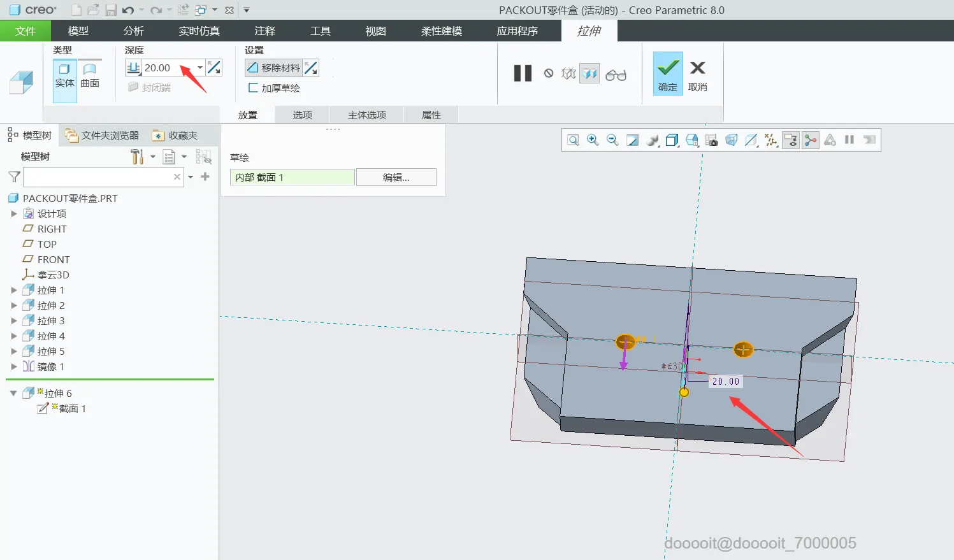Screen dimensions: 954x560
Task: Click the 编辑... sketch edit button
Action: (x=396, y=177)
